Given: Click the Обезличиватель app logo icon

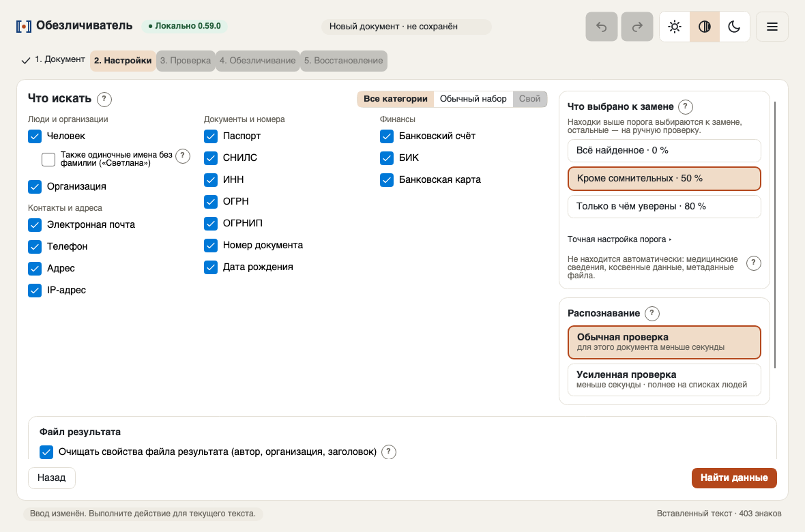Looking at the screenshot, I should click(x=24, y=26).
